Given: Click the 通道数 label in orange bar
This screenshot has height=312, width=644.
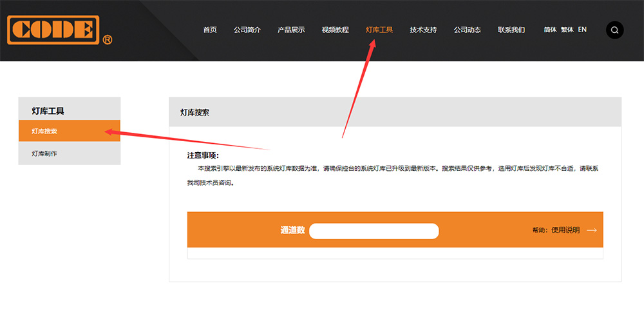Looking at the screenshot, I should click(x=292, y=230).
